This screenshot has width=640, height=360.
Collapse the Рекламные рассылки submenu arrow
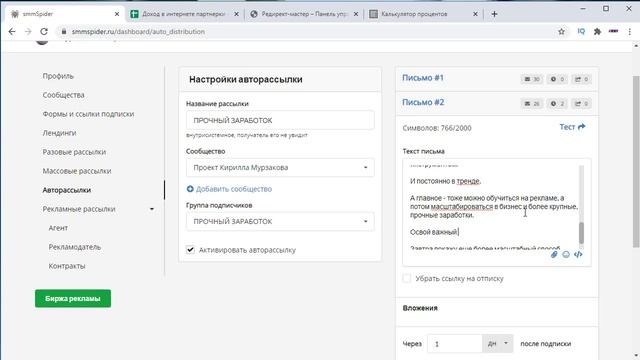[x=152, y=209]
